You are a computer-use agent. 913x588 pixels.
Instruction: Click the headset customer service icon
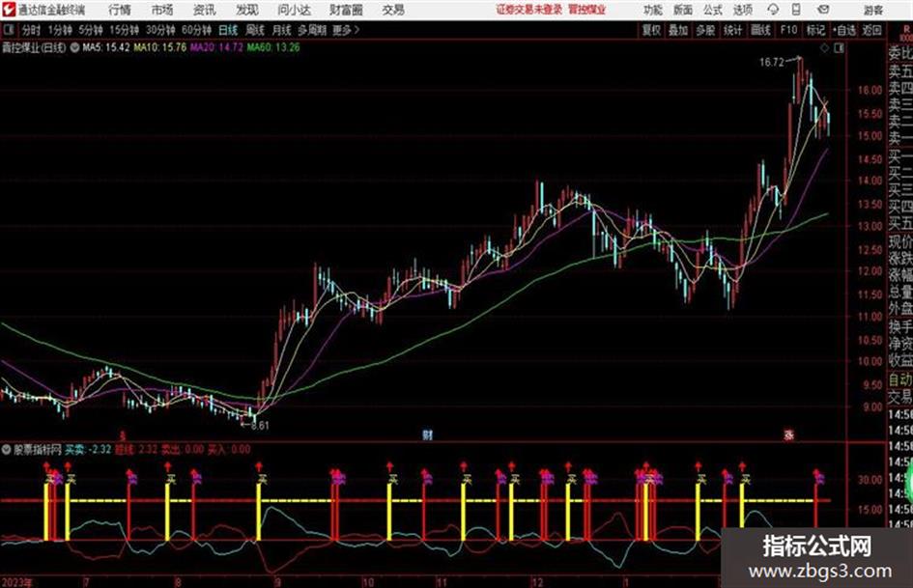pos(773,10)
